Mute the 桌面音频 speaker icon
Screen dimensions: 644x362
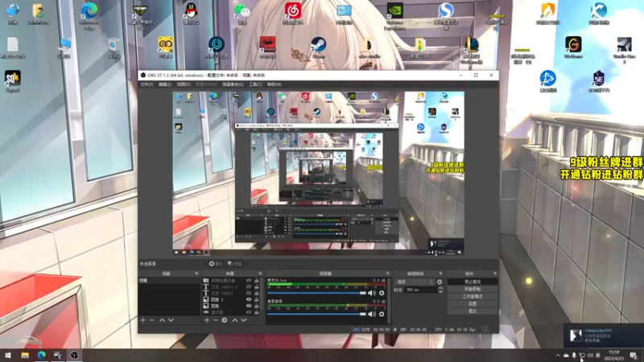(x=372, y=314)
